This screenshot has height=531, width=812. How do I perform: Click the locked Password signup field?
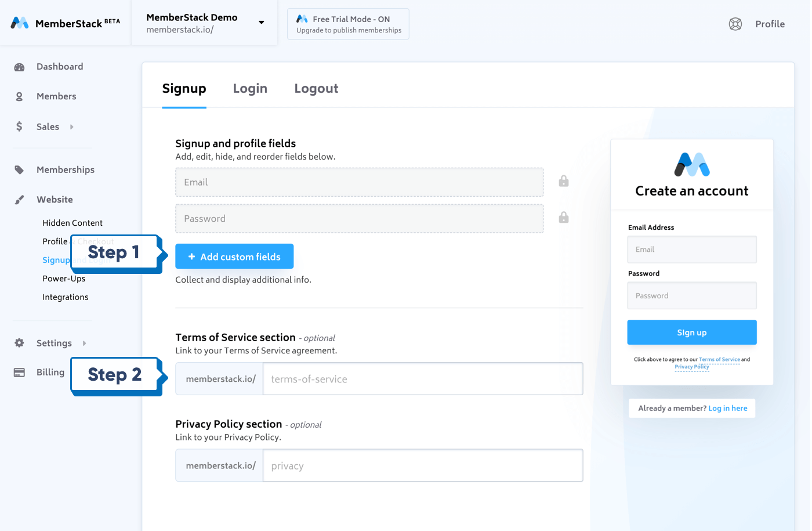pos(360,219)
